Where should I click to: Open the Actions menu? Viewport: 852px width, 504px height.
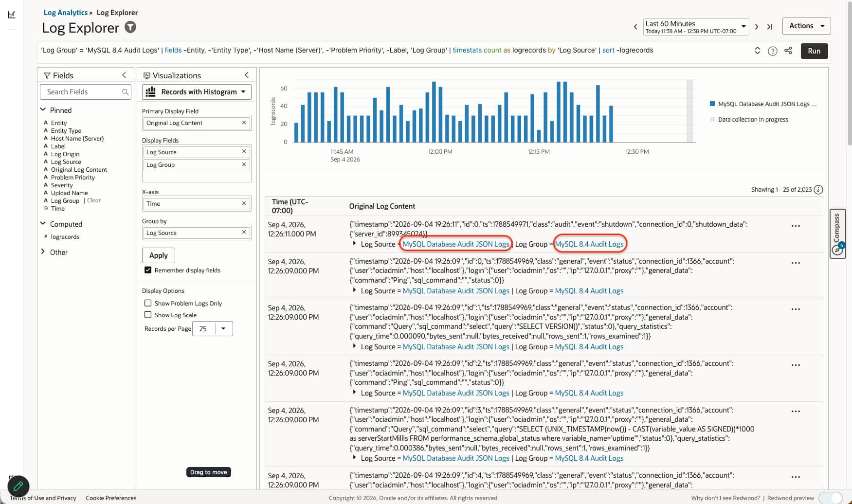806,26
